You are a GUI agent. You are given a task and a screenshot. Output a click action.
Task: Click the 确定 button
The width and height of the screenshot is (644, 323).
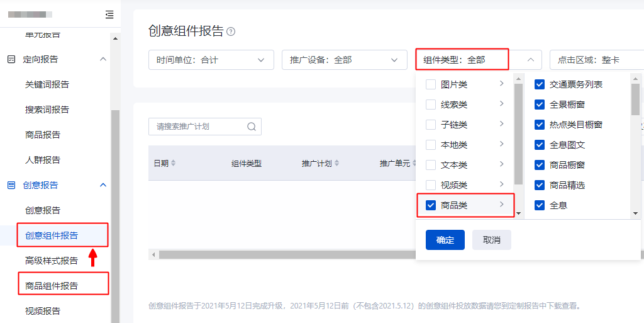[x=445, y=240]
